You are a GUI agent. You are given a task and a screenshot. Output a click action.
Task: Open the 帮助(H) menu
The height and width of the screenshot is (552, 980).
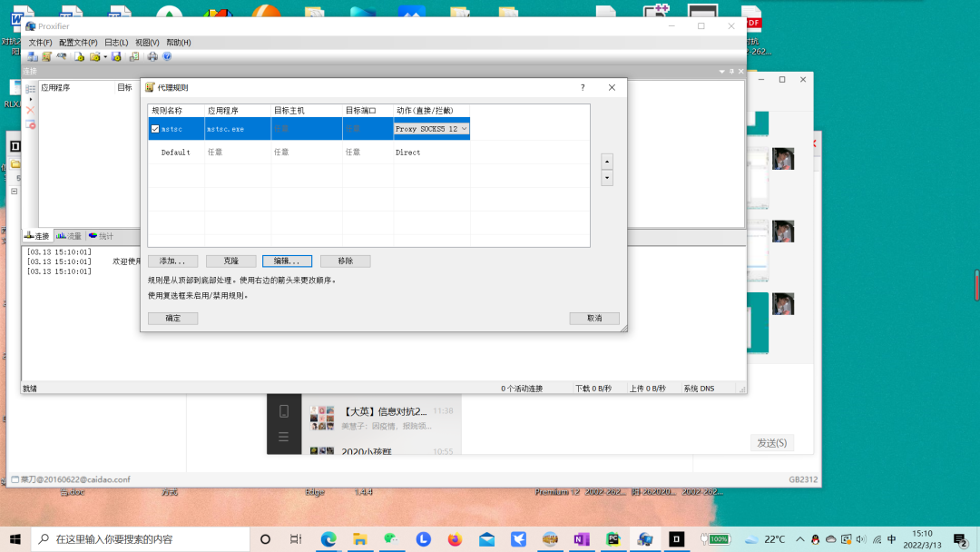[x=179, y=43]
